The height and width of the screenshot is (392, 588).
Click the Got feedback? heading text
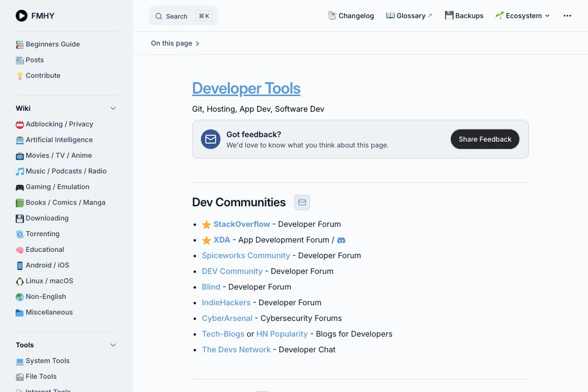click(254, 134)
